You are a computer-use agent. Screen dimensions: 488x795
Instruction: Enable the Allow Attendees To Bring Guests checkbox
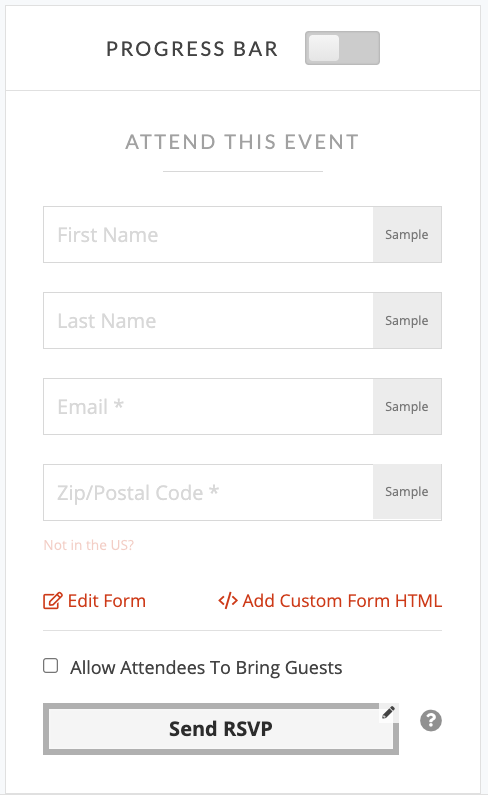tap(51, 666)
